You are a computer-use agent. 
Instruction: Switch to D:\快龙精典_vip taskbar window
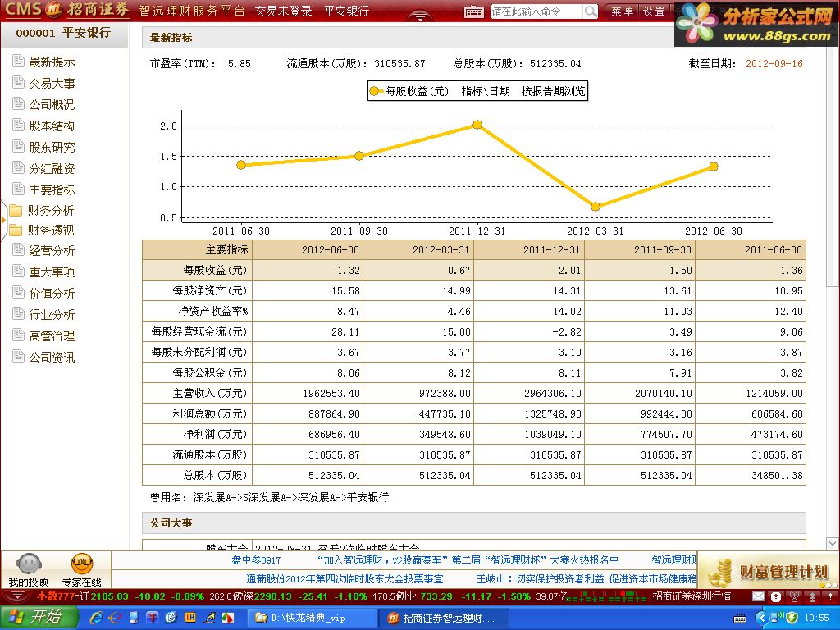[310, 618]
